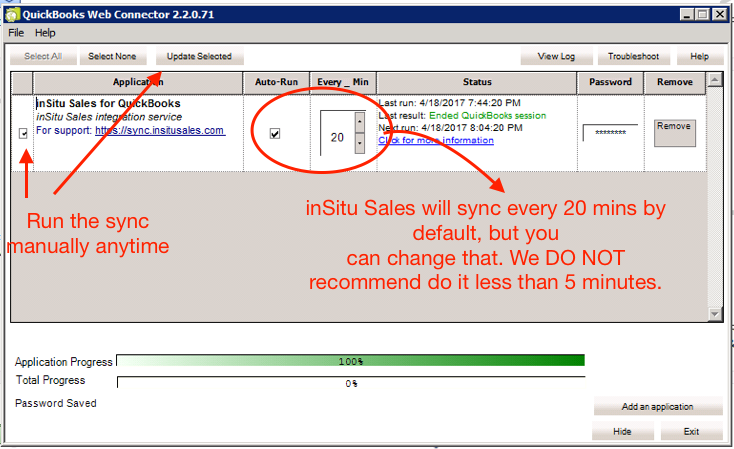Toggle the inSitu Sales application selection checkbox

point(24,133)
